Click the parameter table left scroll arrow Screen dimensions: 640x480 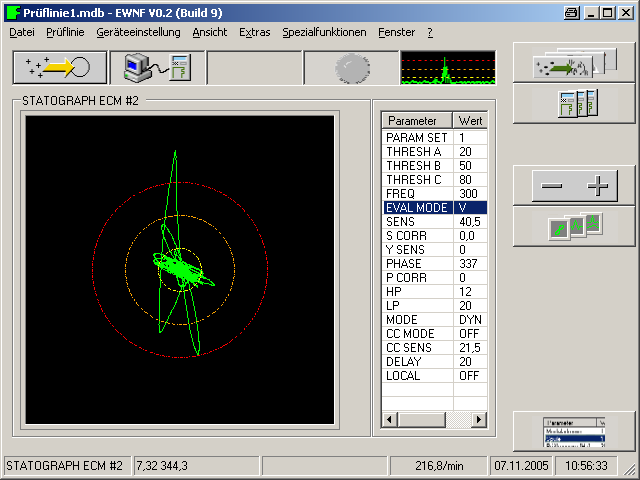point(389,420)
